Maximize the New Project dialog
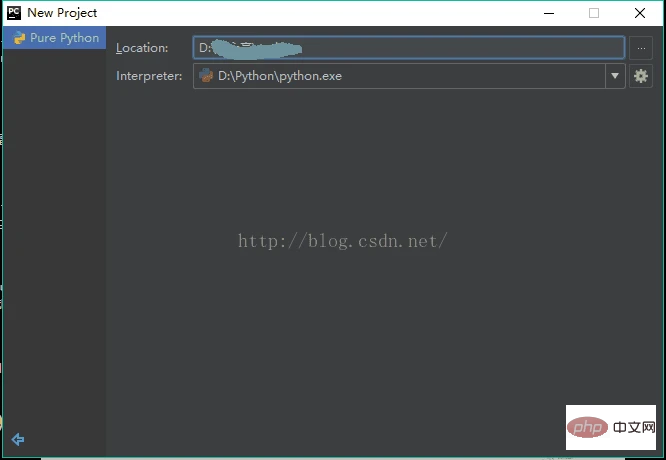 click(x=594, y=13)
